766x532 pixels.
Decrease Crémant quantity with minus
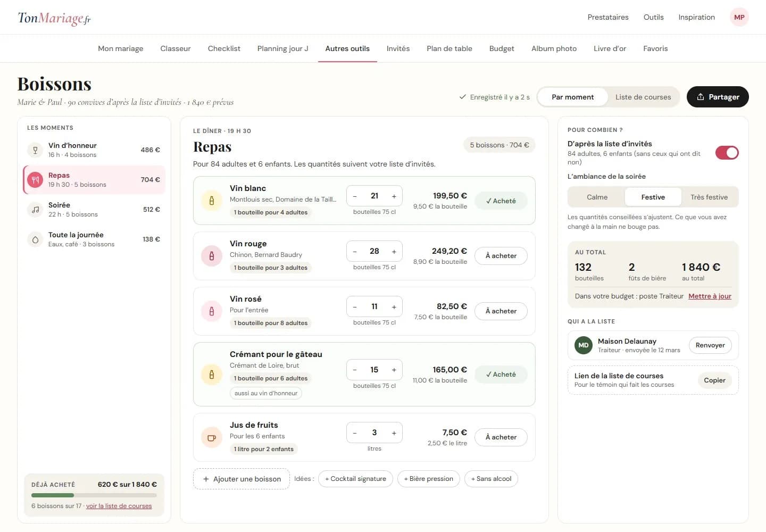pyautogui.click(x=355, y=370)
